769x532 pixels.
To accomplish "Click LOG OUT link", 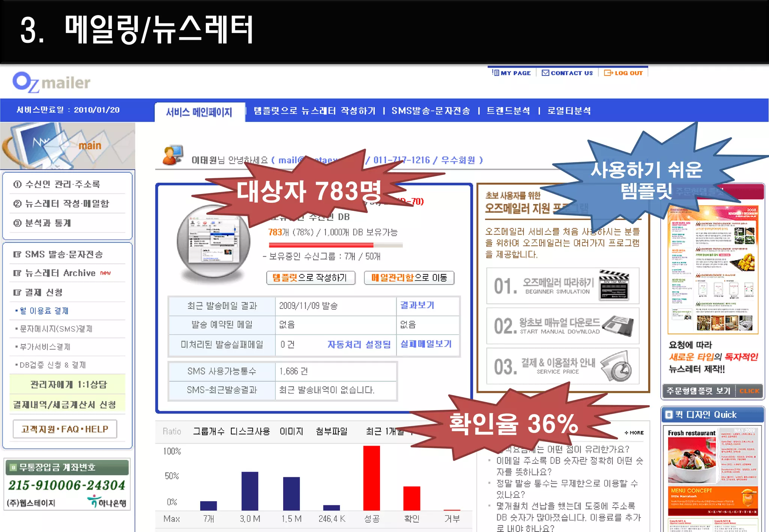I will [623, 73].
